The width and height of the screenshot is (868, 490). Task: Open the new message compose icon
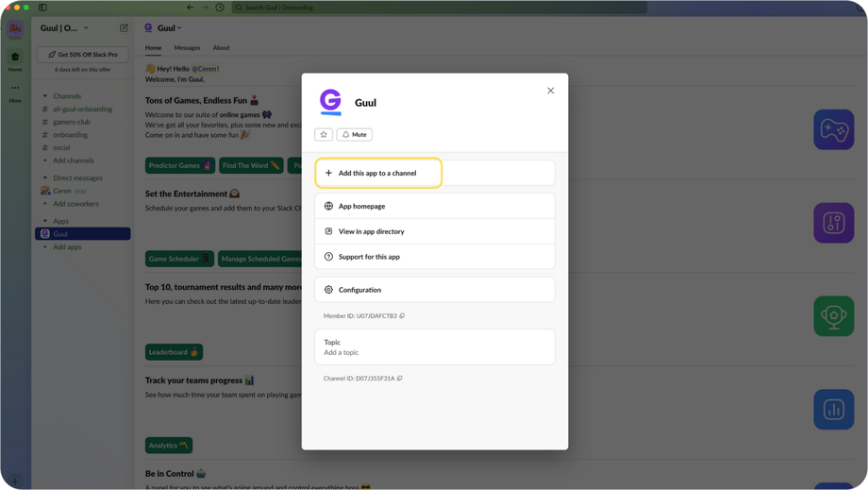(x=124, y=28)
